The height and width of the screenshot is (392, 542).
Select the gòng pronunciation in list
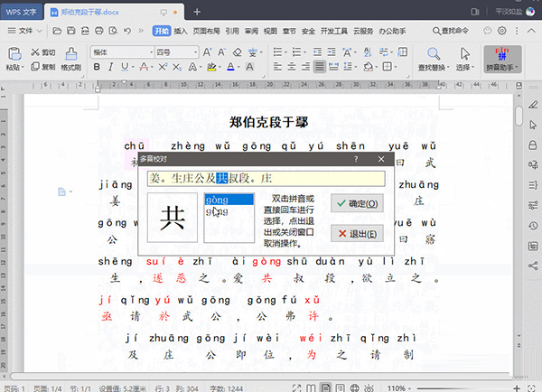point(217,199)
